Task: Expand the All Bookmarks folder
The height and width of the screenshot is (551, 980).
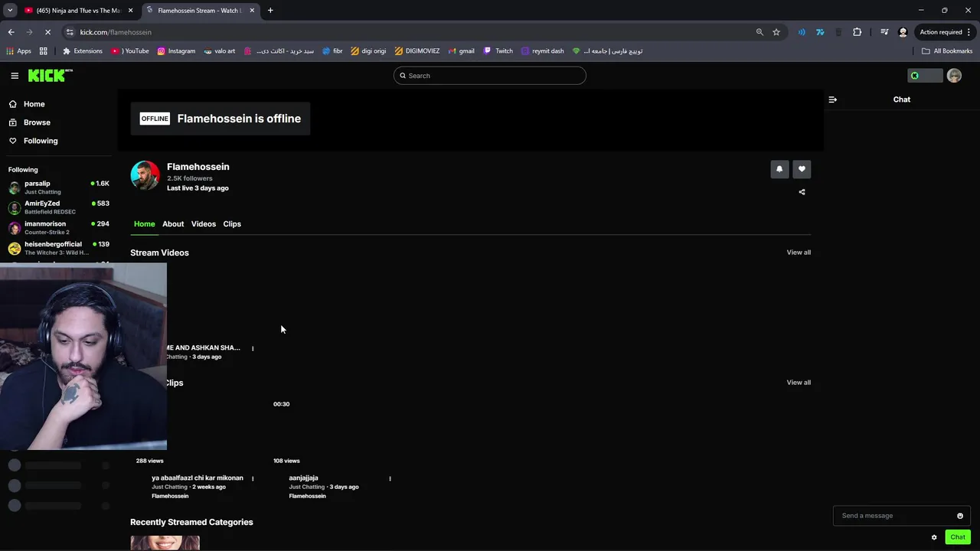Action: pos(947,51)
